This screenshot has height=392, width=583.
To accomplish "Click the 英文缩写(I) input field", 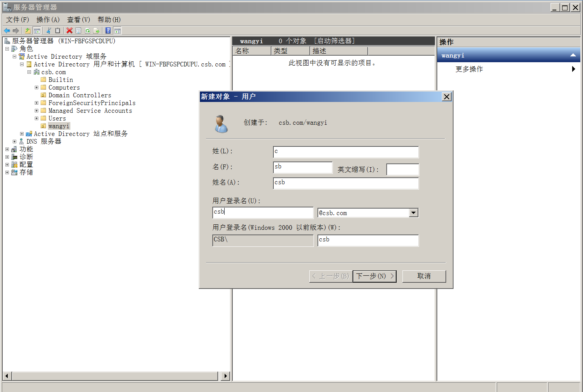I will [x=402, y=170].
